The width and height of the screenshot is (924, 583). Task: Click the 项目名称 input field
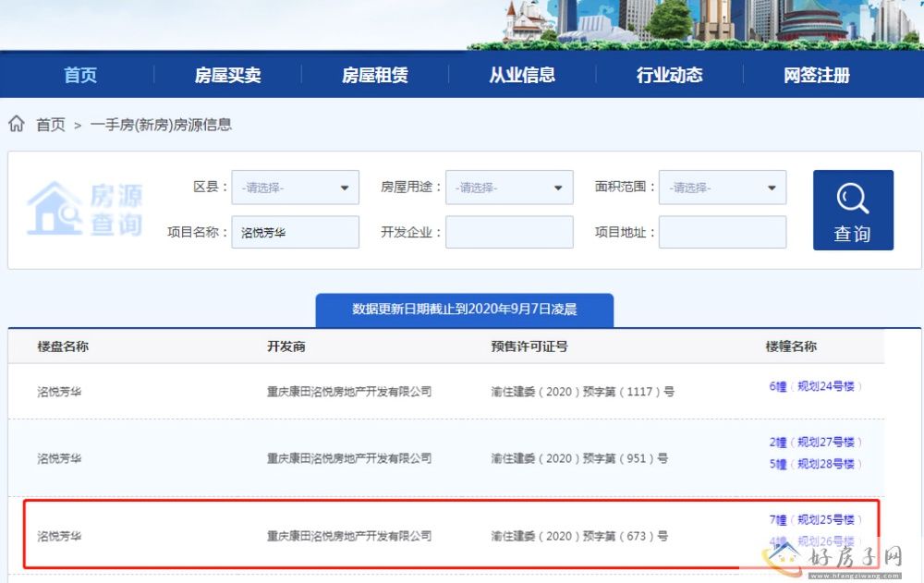tap(295, 233)
